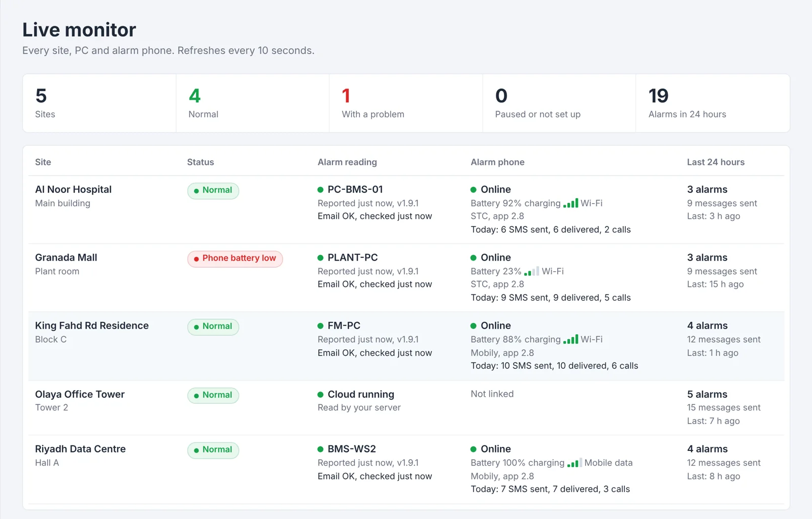Click the Not linked alarm phone text
Screen dimensions: 812x519
pos(492,394)
